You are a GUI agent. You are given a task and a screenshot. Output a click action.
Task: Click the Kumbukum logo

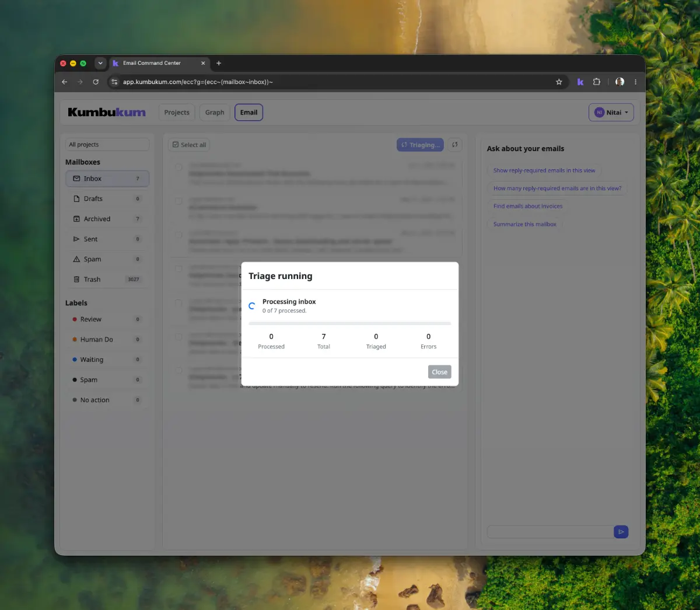(107, 112)
